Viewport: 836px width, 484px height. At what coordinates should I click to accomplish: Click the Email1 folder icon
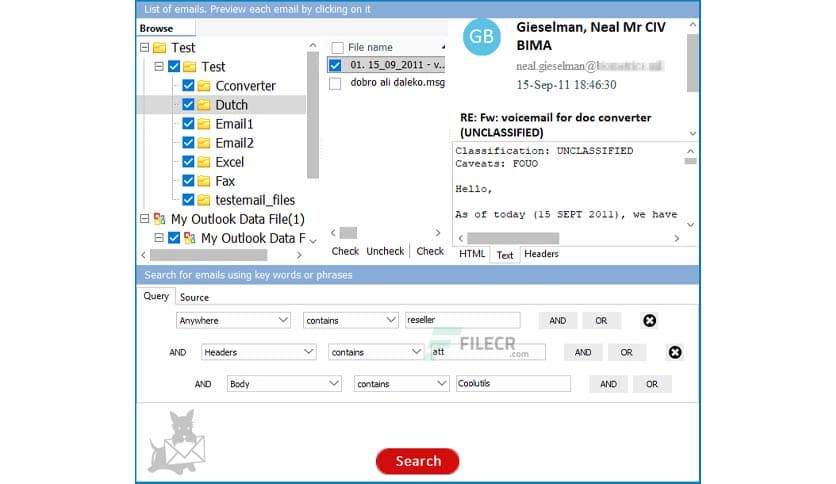204,124
